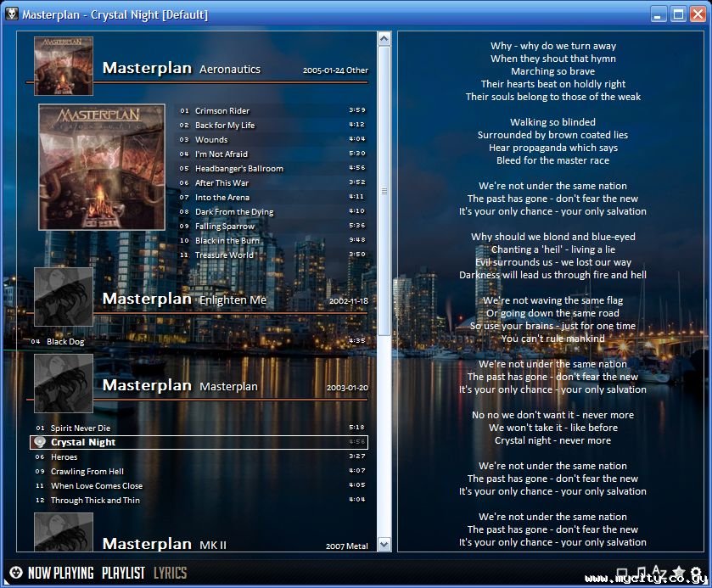The height and width of the screenshot is (588, 712).
Task: Select track When Love Comes Close
Action: pyautogui.click(x=199, y=485)
